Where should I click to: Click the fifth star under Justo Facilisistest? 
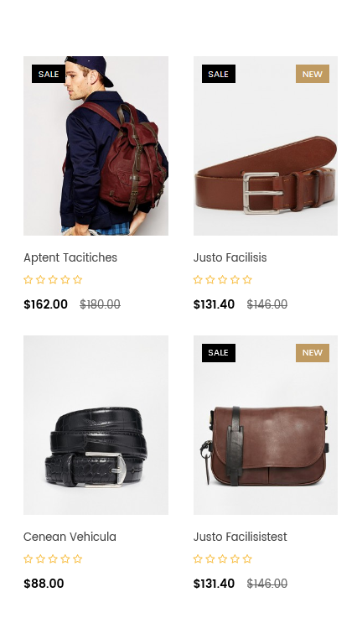(247, 559)
